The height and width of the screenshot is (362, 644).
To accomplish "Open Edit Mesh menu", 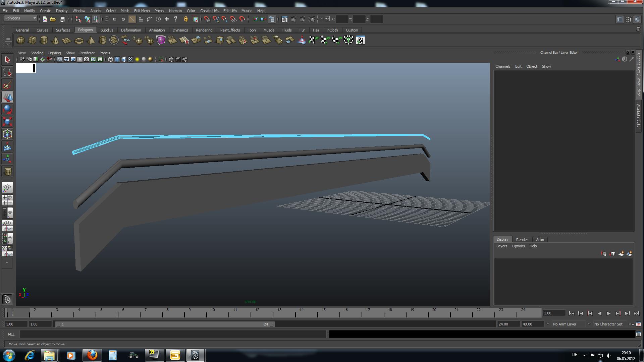I will [142, 11].
